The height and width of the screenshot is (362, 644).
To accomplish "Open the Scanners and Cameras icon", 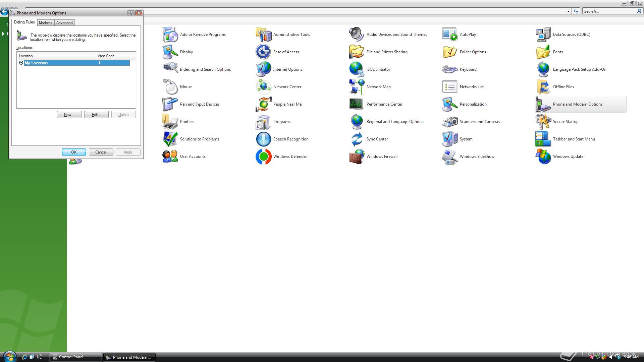I will pyautogui.click(x=449, y=122).
